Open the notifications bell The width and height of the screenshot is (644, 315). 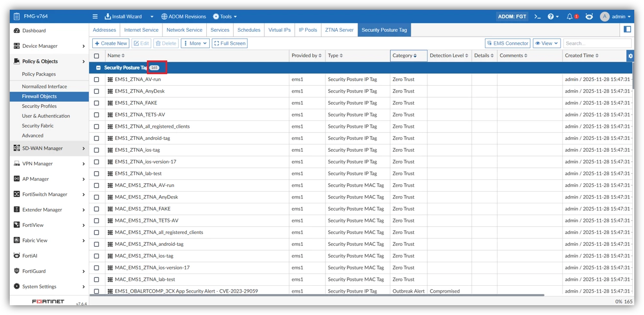[569, 16]
